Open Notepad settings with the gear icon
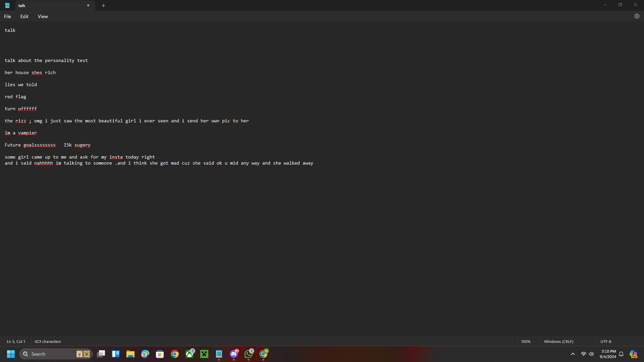The height and width of the screenshot is (362, 644). (637, 16)
